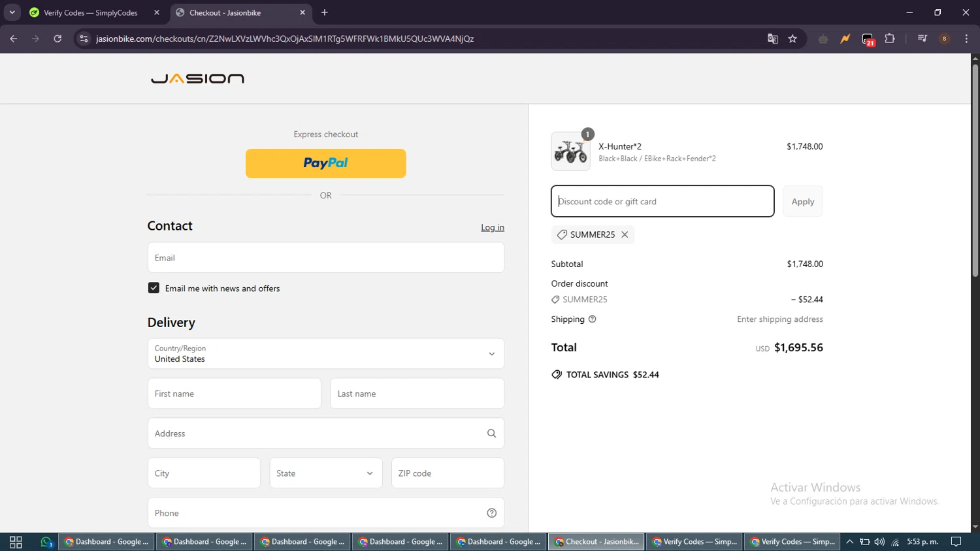Click the Discount code or gift card field
This screenshot has height=551, width=980.
pyautogui.click(x=662, y=201)
